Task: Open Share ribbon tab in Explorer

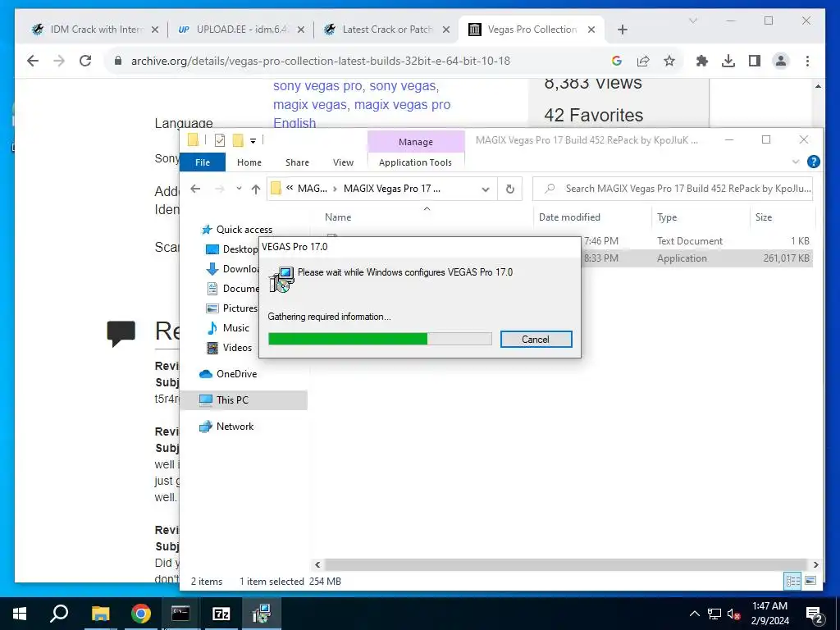Action: click(297, 162)
